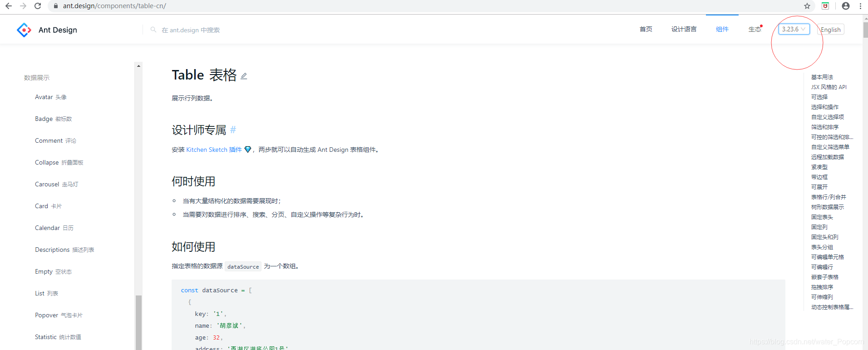Switch language with English button

tap(831, 30)
